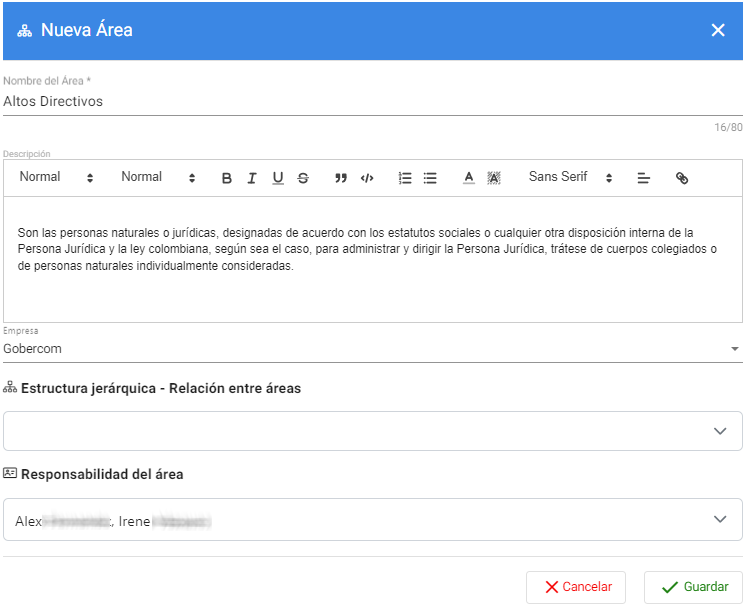Start a numbered list
The image size is (743, 607).
(405, 178)
